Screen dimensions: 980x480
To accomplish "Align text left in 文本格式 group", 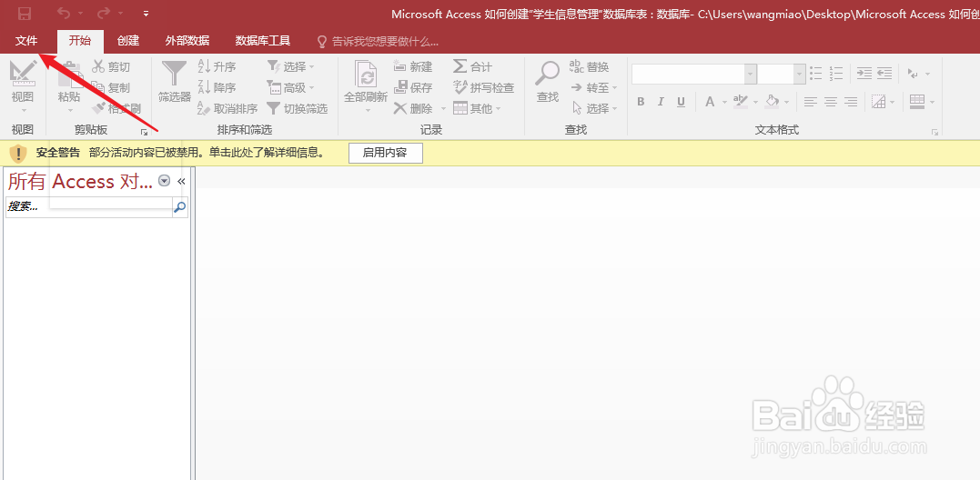I will pyautogui.click(x=810, y=102).
